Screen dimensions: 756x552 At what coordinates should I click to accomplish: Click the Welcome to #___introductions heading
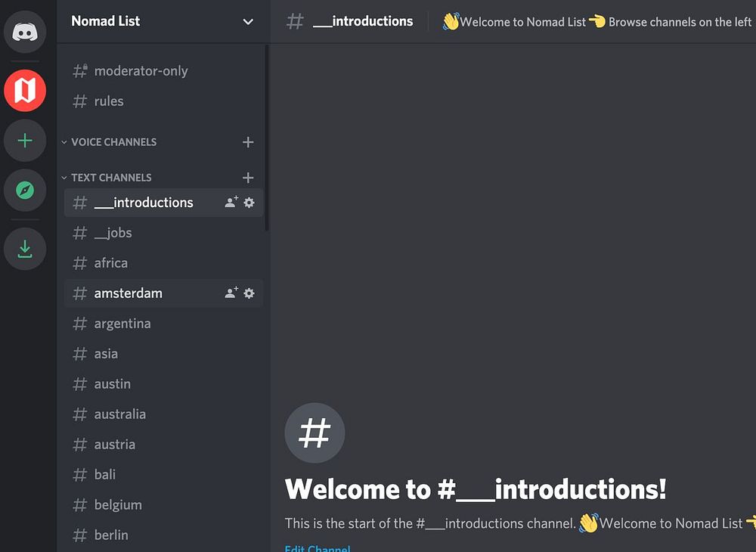pyautogui.click(x=476, y=489)
